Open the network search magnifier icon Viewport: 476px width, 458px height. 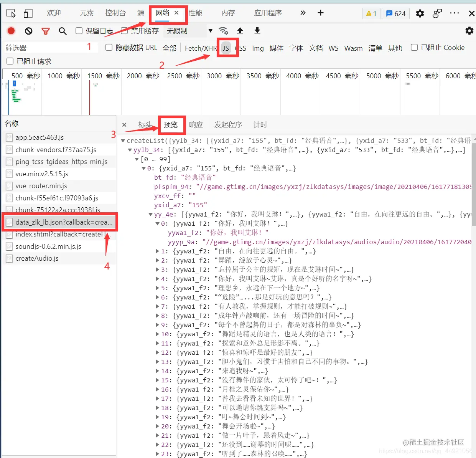click(x=63, y=31)
